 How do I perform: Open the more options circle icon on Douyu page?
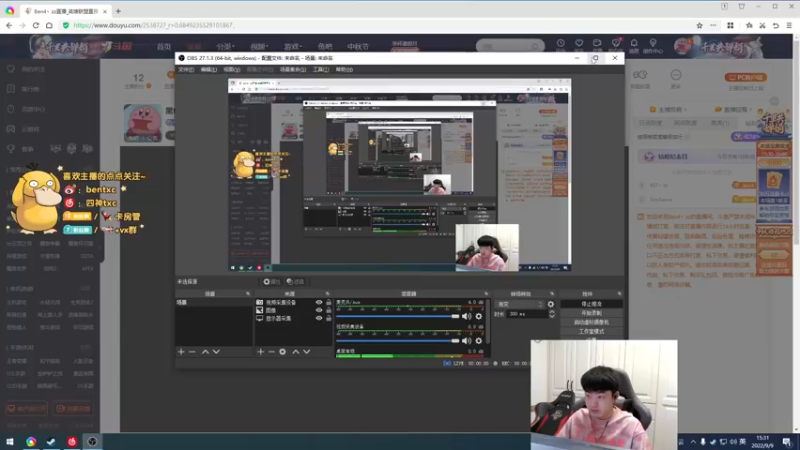[x=676, y=75]
